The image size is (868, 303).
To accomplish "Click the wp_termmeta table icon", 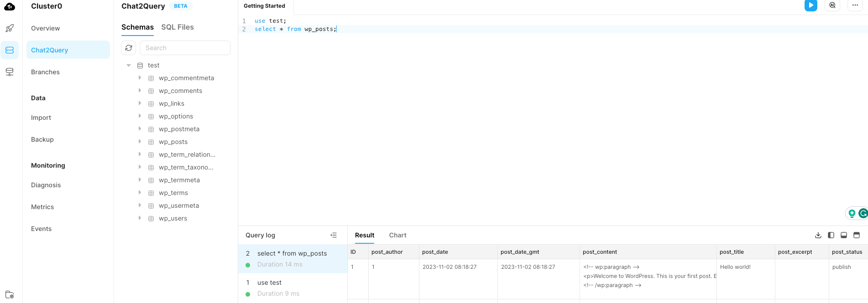I will coord(151,180).
